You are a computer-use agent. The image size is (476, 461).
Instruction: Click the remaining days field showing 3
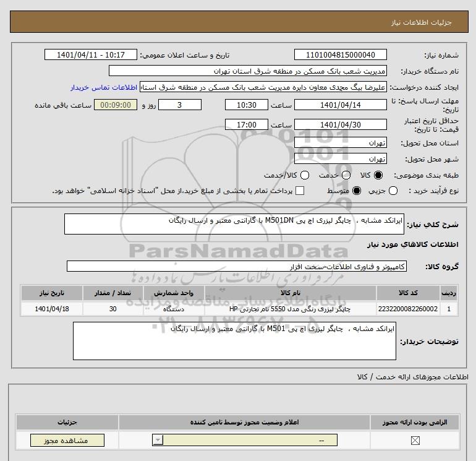(180, 105)
